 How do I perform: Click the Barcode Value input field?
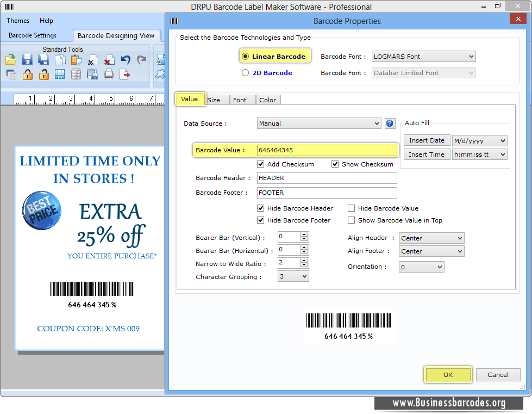(x=327, y=150)
